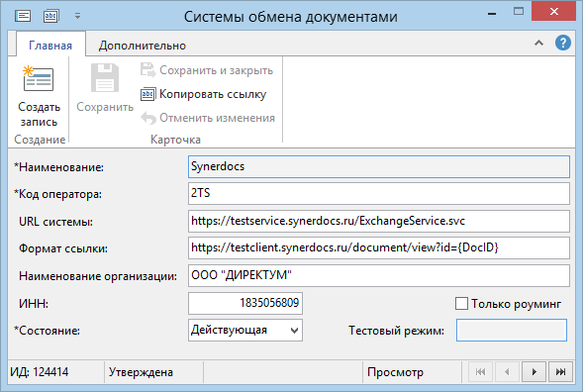Click the Создать запись icon

39,78
